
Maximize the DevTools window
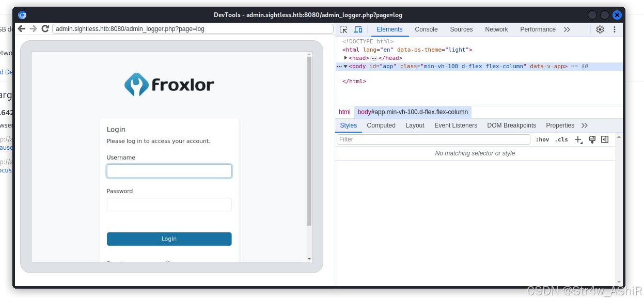click(x=604, y=15)
